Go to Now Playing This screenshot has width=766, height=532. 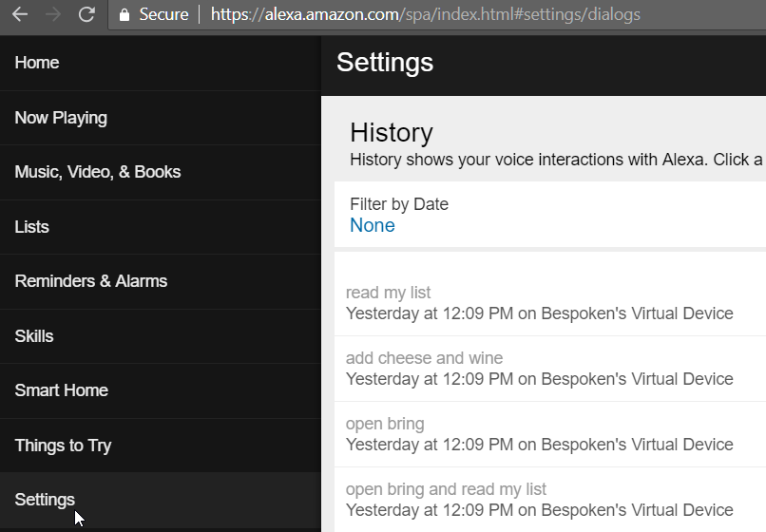(x=61, y=118)
